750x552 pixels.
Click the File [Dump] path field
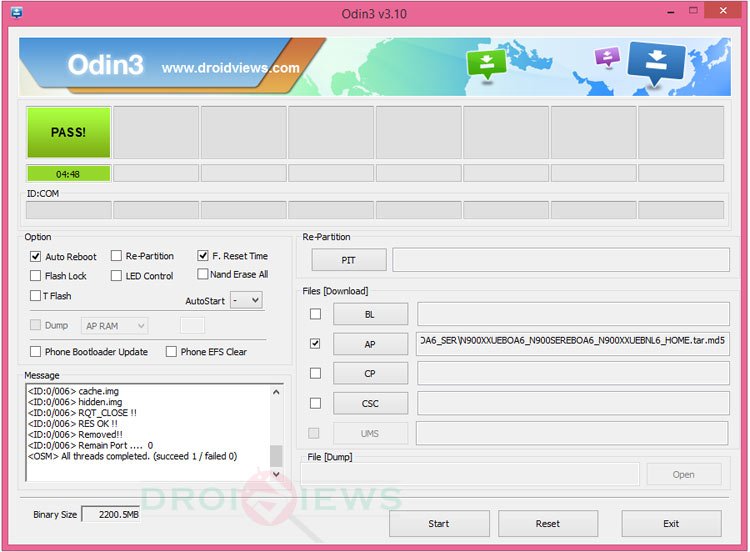click(470, 474)
